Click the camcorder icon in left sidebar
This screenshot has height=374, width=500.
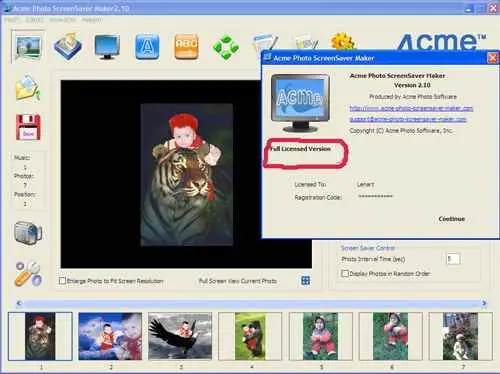tap(28, 233)
